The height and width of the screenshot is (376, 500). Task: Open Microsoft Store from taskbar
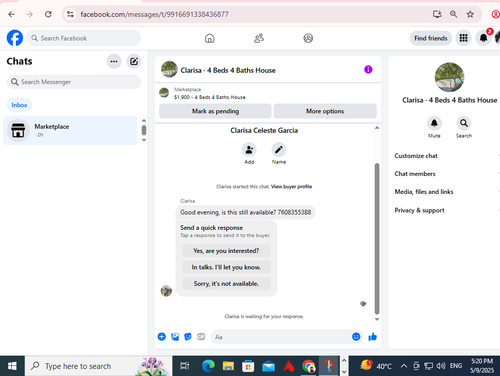pyautogui.click(x=248, y=366)
